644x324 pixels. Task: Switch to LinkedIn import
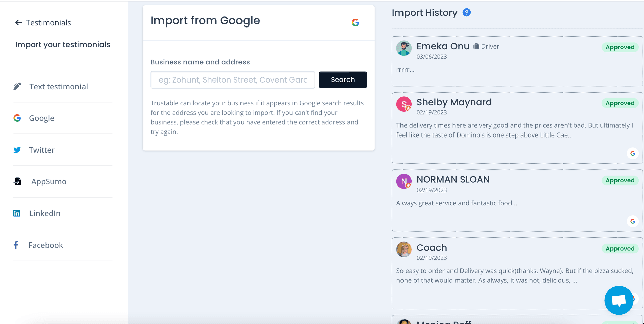coord(45,213)
